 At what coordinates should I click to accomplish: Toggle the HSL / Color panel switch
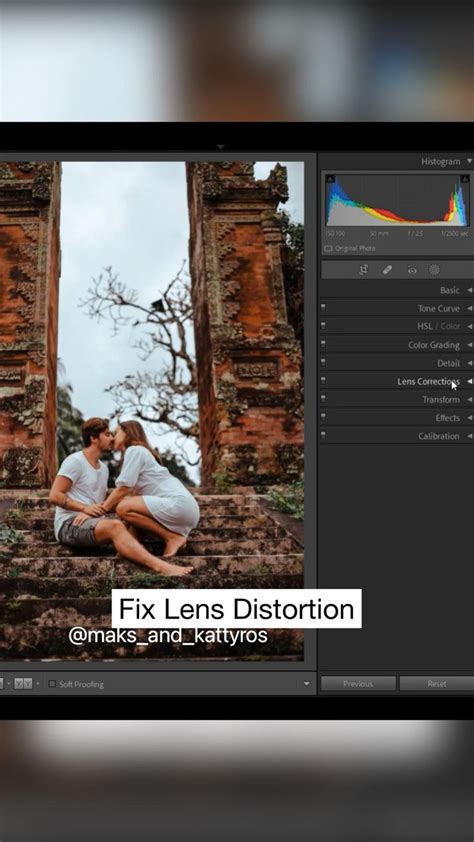coord(323,326)
